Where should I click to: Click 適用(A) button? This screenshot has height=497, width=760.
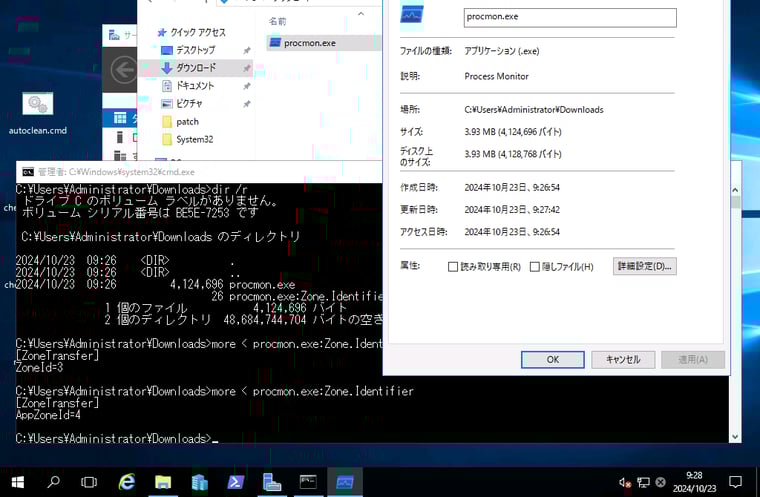pos(693,359)
